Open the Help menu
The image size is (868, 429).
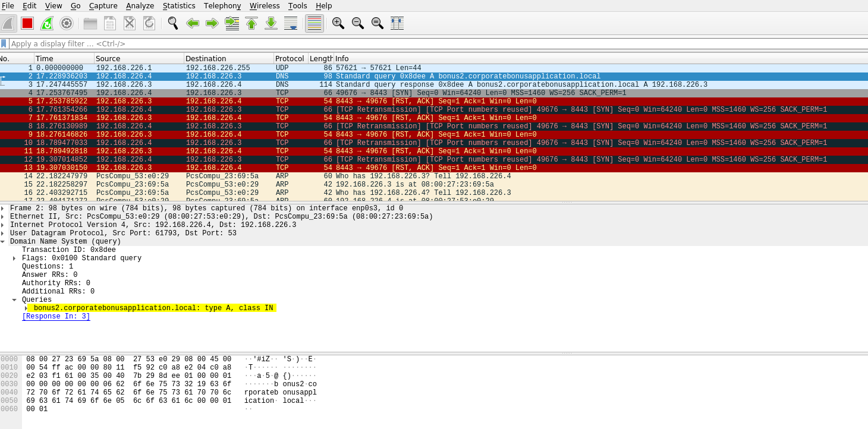(324, 5)
